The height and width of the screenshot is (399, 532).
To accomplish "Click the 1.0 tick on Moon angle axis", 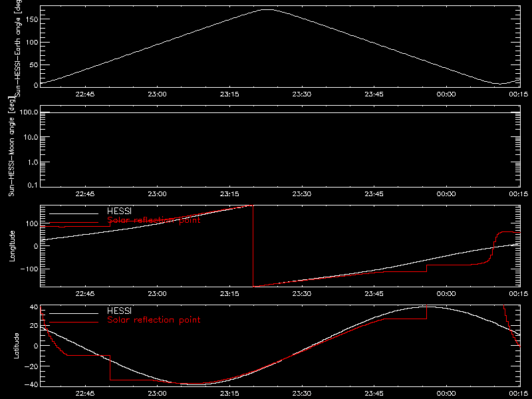I will [33, 162].
